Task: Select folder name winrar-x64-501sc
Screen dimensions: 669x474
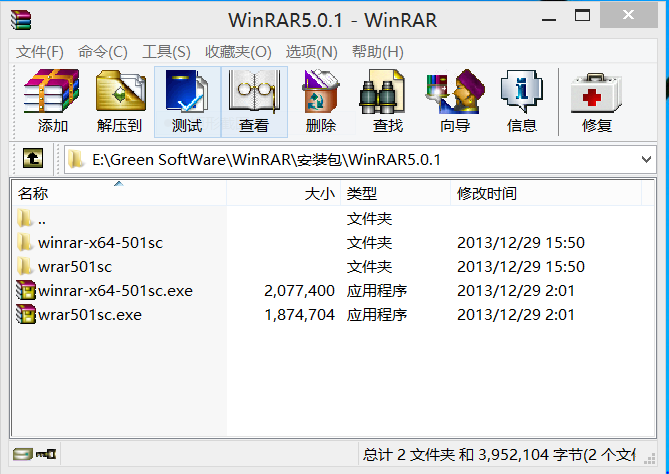Action: [x=100, y=243]
